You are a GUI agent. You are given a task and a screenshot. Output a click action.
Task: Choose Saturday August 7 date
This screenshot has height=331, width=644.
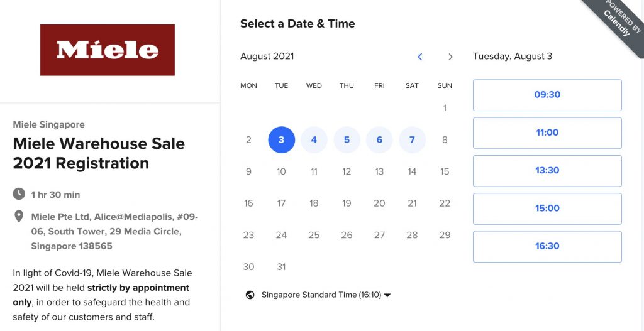click(412, 140)
